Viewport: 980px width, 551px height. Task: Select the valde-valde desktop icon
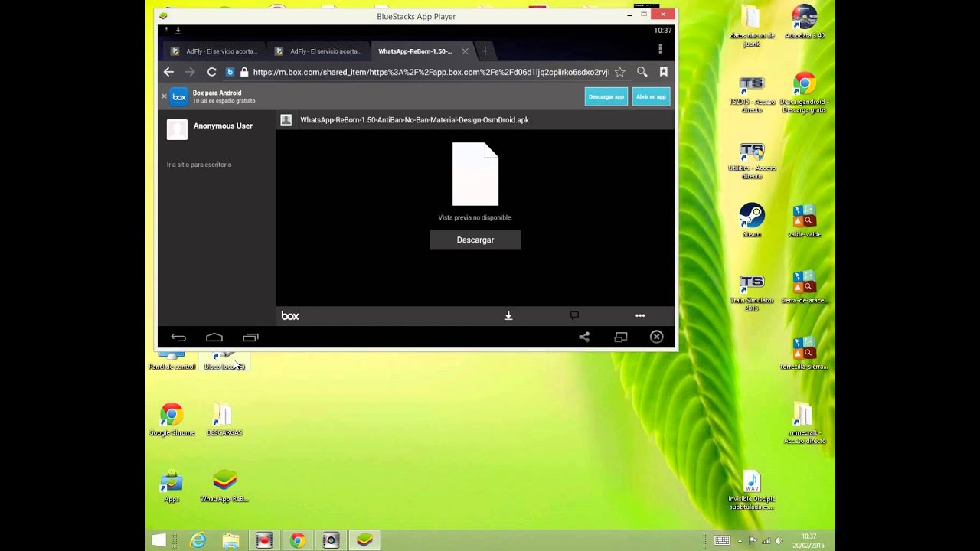click(x=805, y=220)
